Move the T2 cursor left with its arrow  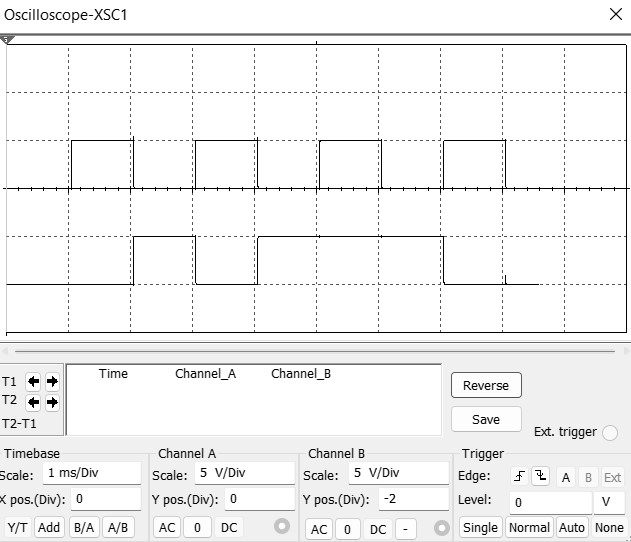tap(34, 402)
